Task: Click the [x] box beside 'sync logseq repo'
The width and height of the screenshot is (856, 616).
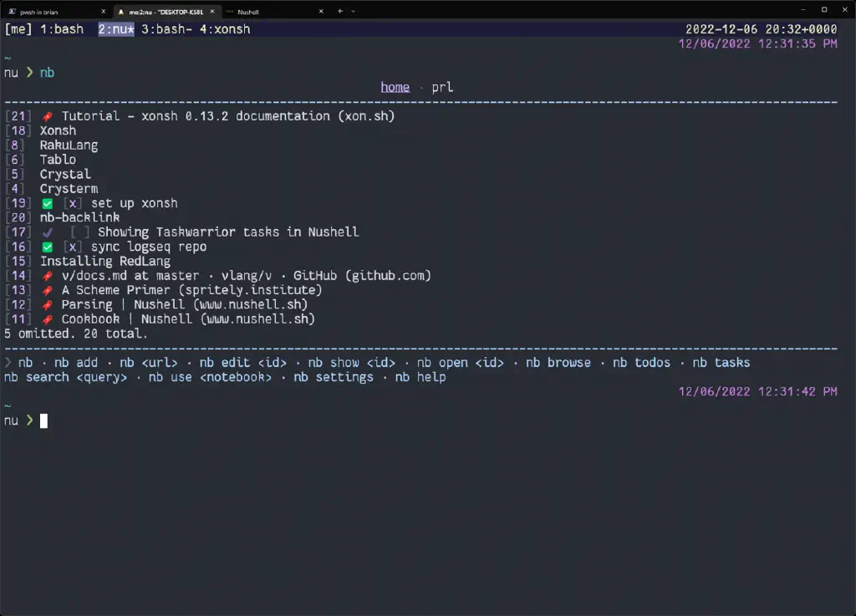Action: [x=73, y=247]
